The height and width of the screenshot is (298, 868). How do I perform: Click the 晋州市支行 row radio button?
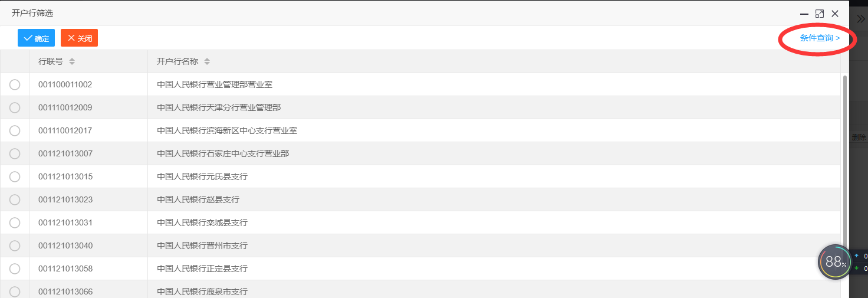[x=15, y=245]
